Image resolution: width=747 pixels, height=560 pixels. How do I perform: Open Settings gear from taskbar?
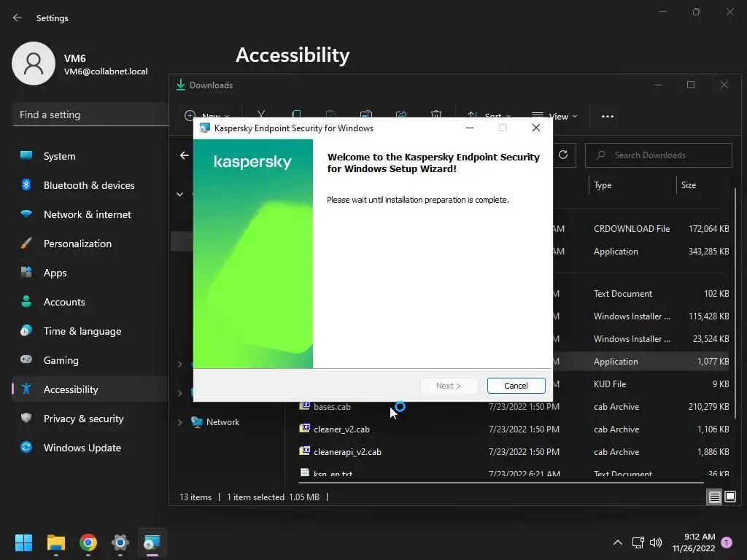click(x=120, y=542)
